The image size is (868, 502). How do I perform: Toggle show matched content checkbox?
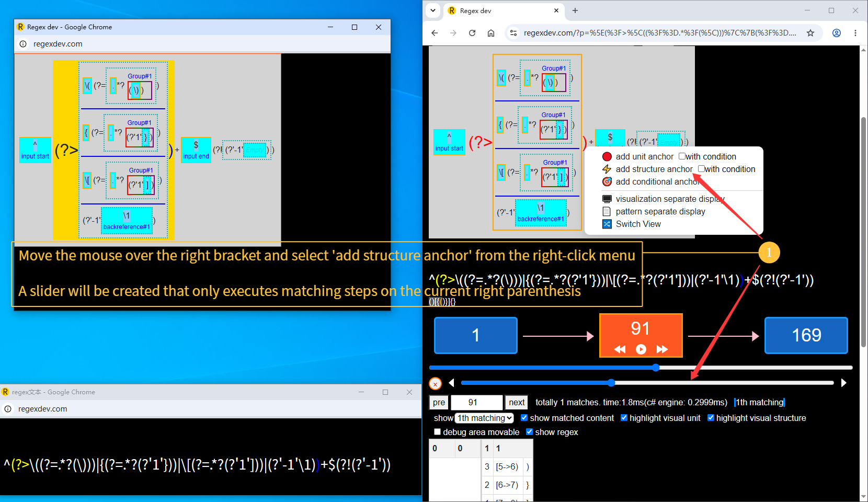coord(524,417)
